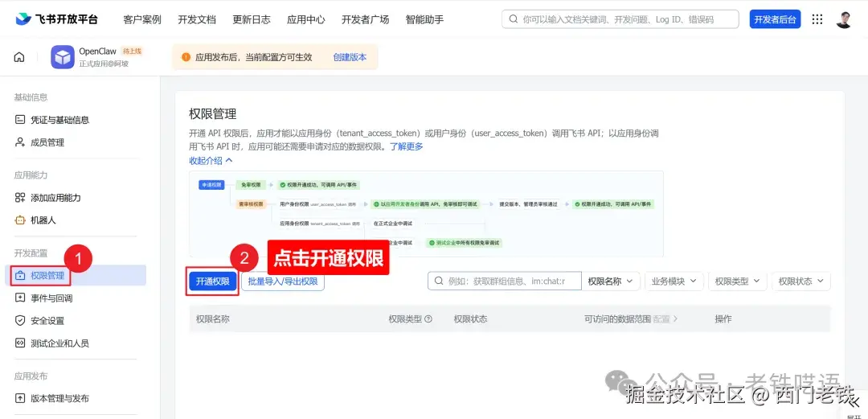
Task: Click the 待上线 status tag
Action: (x=133, y=51)
